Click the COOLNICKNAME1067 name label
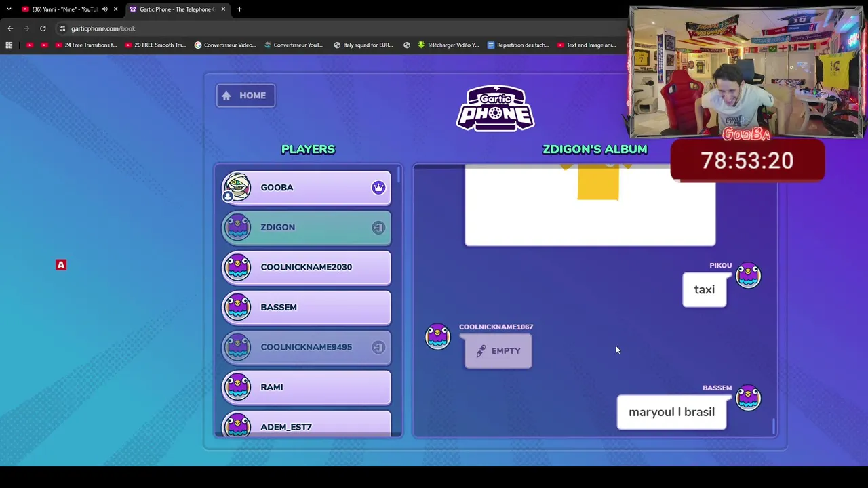Screen dimensions: 868x488 (496, 327)
